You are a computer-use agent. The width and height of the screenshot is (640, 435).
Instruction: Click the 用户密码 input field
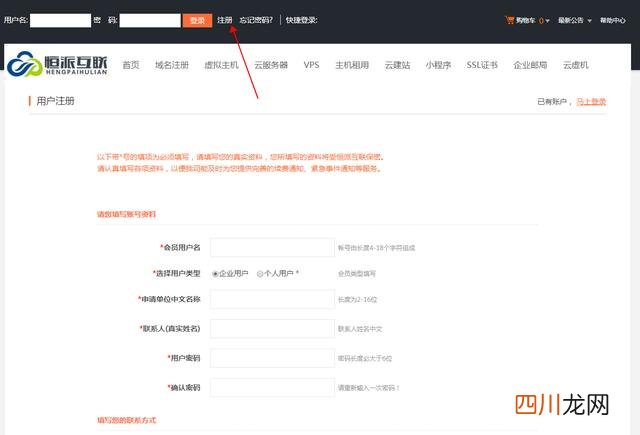pos(272,358)
